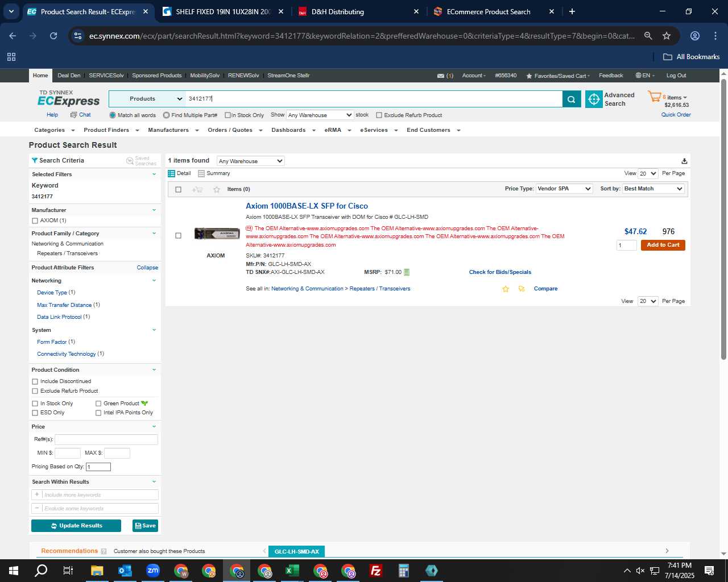Click the Axiom transceiver product thumbnail
Image resolution: width=728 pixels, height=582 pixels.
[x=217, y=234]
